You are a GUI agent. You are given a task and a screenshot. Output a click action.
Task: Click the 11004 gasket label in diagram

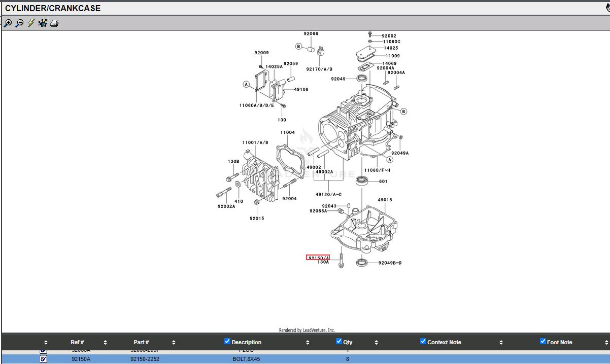click(287, 133)
